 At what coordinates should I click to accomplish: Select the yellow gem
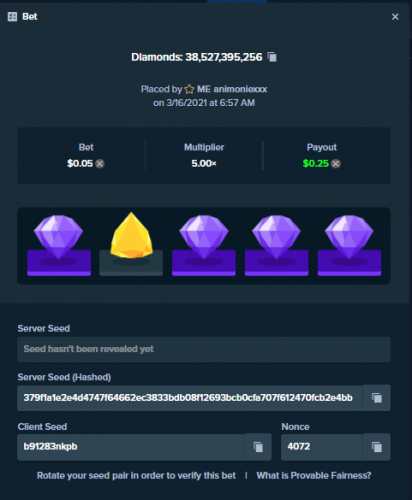click(131, 236)
